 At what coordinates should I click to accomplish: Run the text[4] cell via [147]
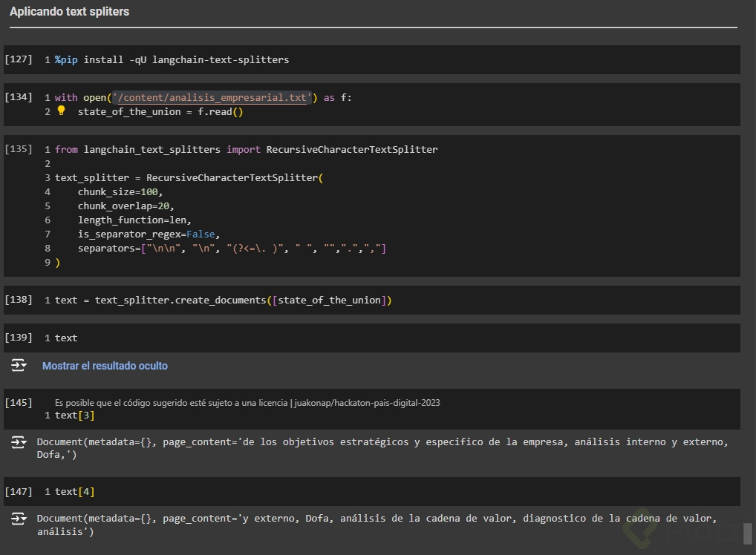(x=19, y=491)
